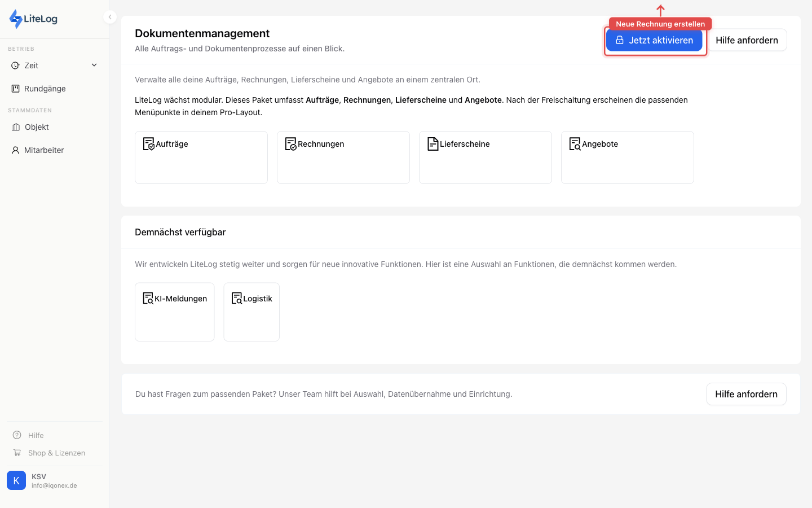Click the Objekt building icon
The height and width of the screenshot is (508, 812).
pos(15,127)
